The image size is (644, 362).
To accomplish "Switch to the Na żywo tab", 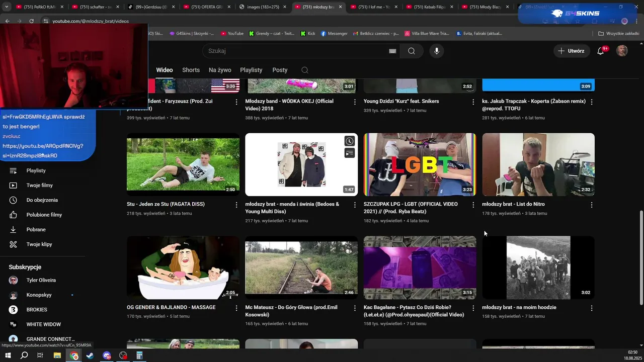I will coord(220,70).
